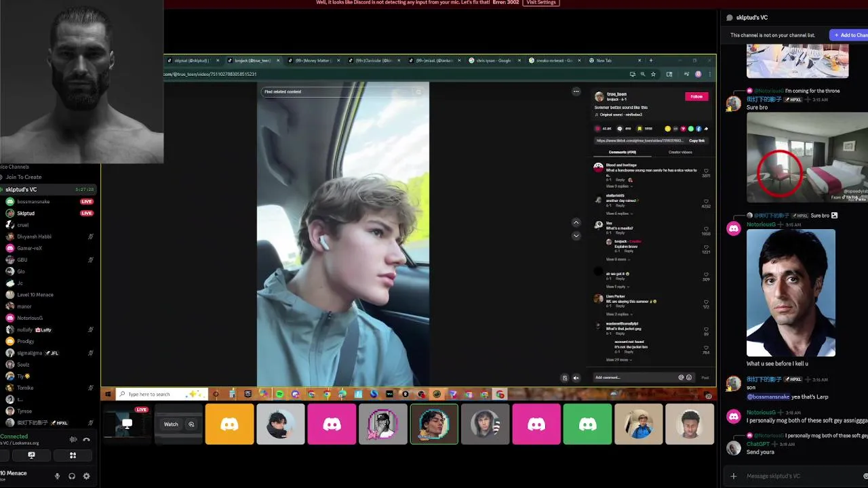Screen dimensions: 868x488
Task: Select skiptud's VC voice channel
Action: (x=47, y=190)
